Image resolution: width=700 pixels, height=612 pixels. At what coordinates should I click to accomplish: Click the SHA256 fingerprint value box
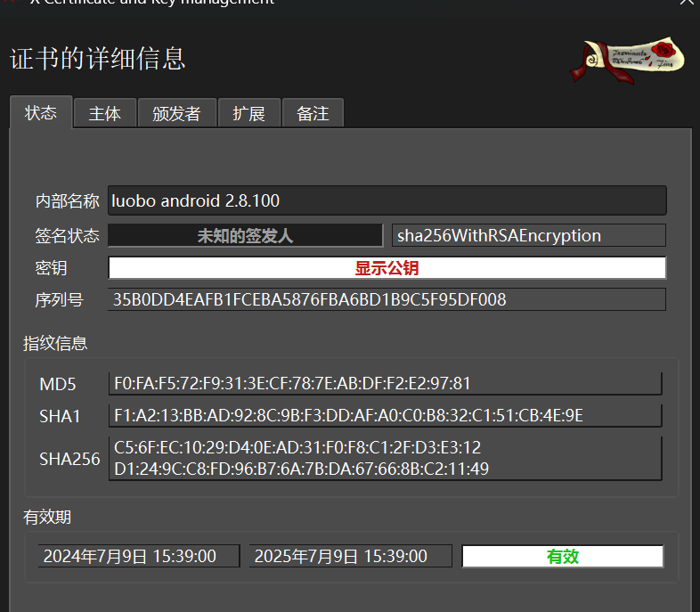click(385, 458)
